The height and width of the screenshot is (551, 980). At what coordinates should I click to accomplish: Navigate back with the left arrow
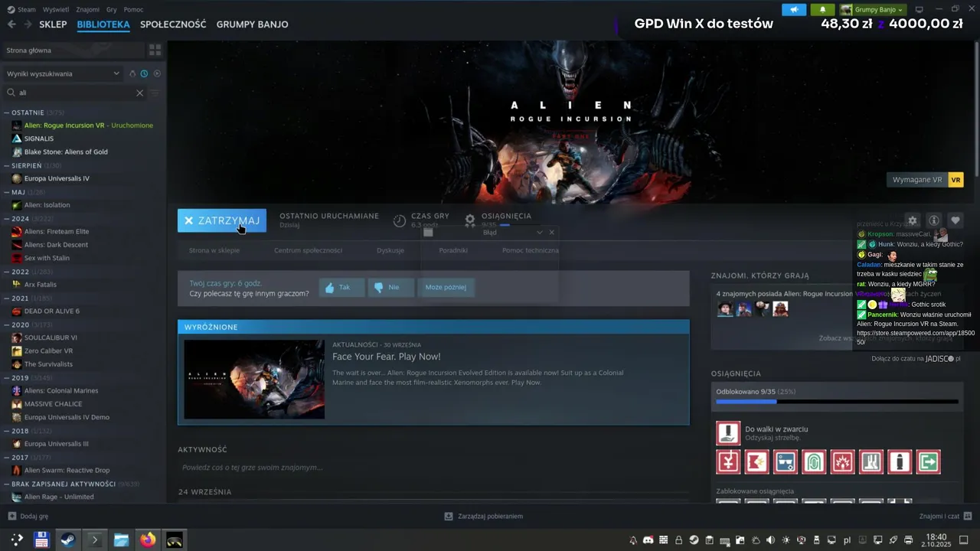[11, 24]
